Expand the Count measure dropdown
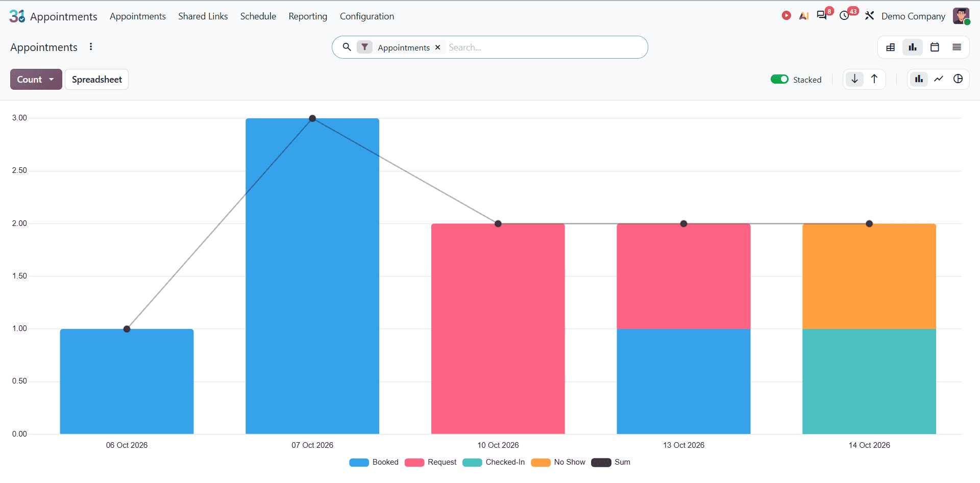 [36, 80]
